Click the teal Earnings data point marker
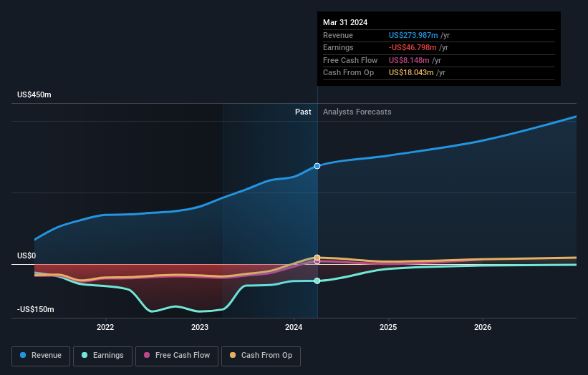Viewport: 588px width, 375px height. [317, 281]
